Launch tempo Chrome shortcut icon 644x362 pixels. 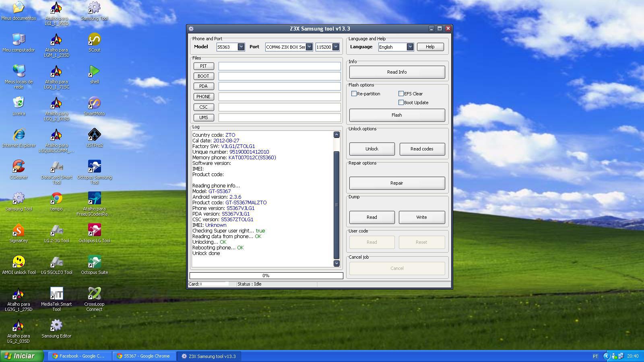(x=56, y=202)
